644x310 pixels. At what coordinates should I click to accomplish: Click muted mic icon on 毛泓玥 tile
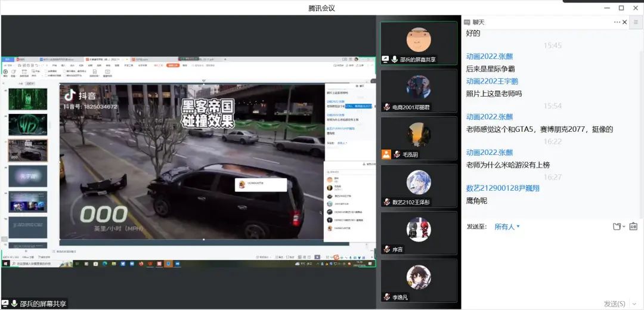pyautogui.click(x=397, y=154)
